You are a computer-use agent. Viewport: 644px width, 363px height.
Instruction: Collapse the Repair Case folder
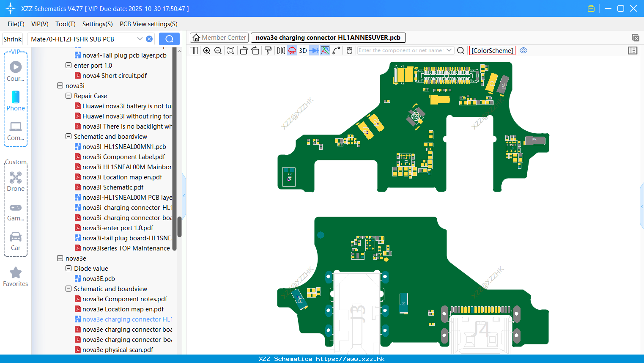69,96
